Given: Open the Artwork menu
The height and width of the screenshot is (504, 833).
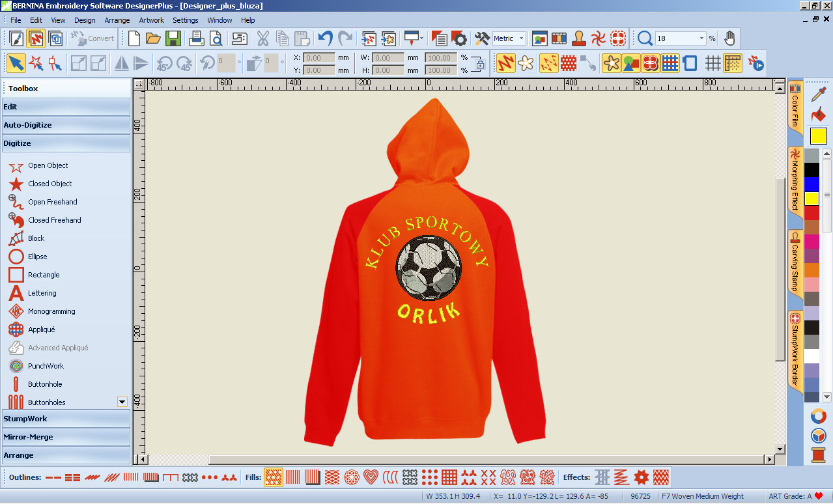Looking at the screenshot, I should pyautogui.click(x=151, y=20).
